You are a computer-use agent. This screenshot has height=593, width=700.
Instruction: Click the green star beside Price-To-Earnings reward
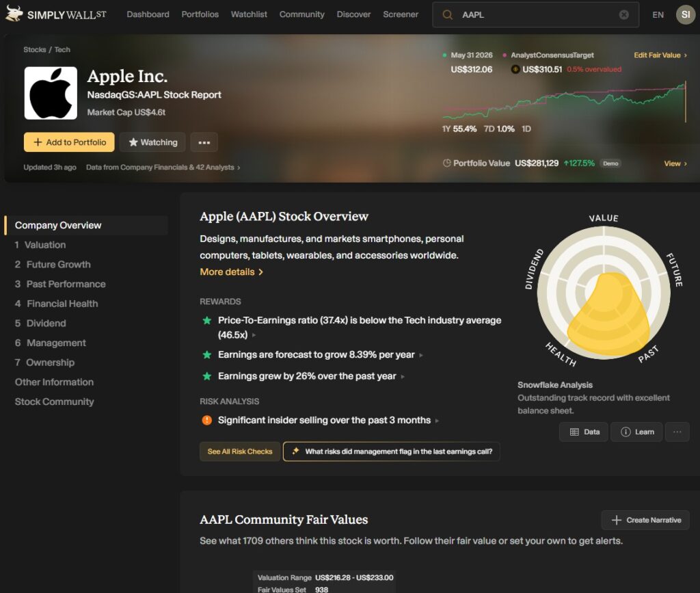[206, 320]
